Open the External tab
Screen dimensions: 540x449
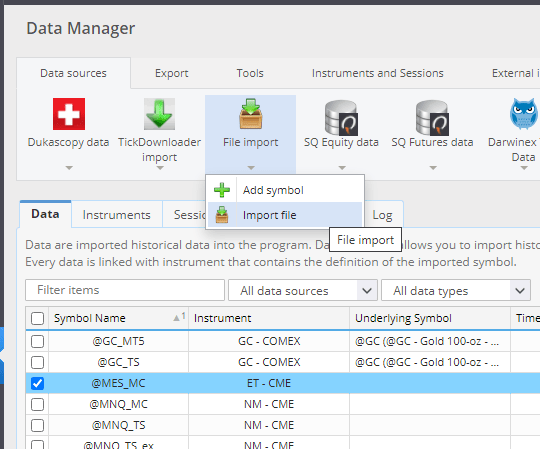tap(516, 73)
